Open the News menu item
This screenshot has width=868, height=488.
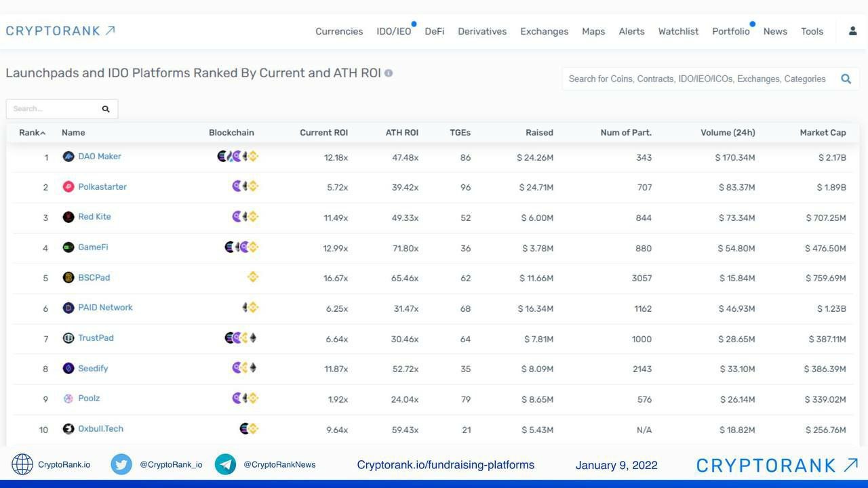[x=775, y=31]
